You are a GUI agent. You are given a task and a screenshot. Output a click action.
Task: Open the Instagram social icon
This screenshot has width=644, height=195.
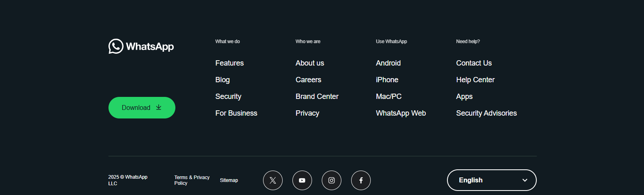click(x=332, y=180)
